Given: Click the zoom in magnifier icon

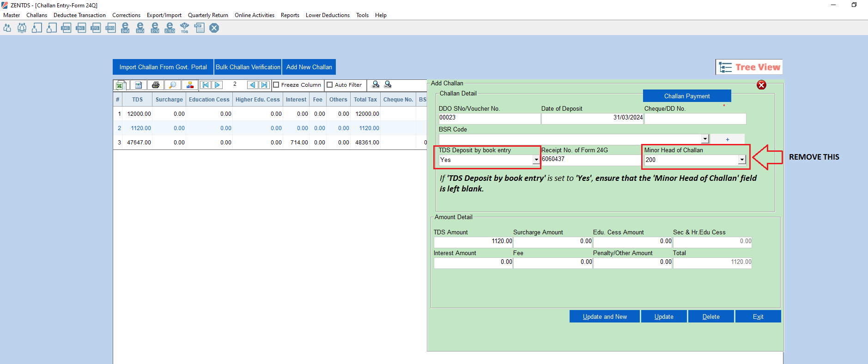Looking at the screenshot, I should coord(376,84).
